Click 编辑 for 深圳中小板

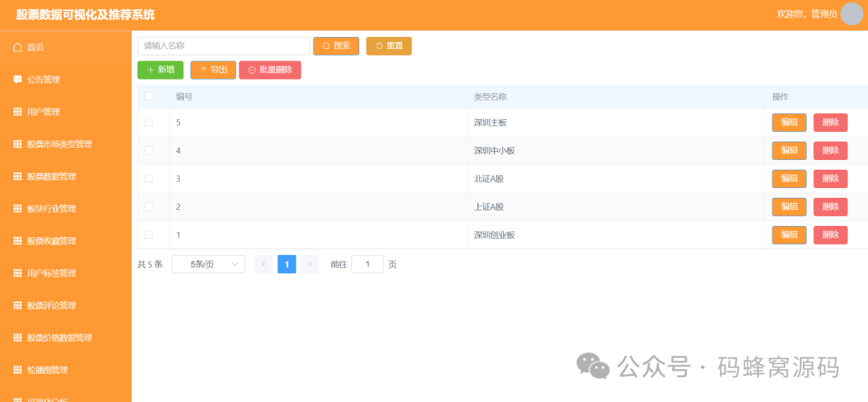point(789,150)
